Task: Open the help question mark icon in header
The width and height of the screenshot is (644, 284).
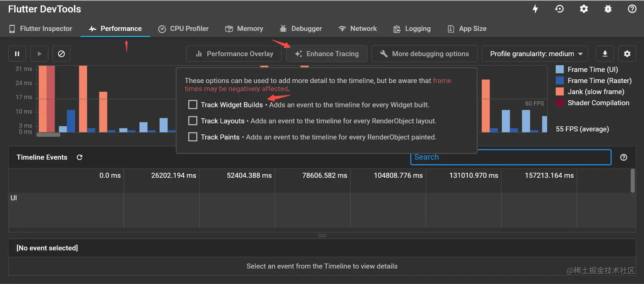Action: pos(632,9)
